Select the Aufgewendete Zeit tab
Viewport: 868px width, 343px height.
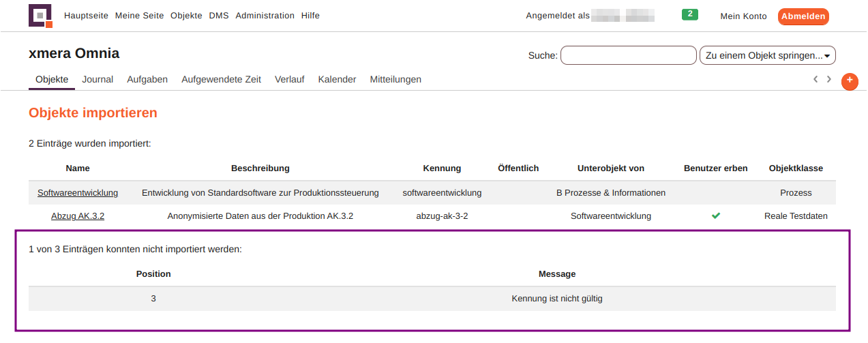[221, 80]
